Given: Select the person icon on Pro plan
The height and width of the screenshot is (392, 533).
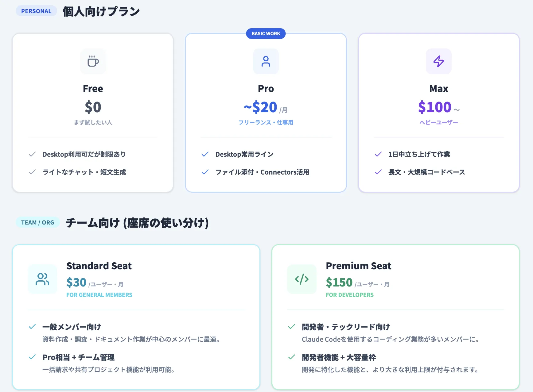Looking at the screenshot, I should coord(266,61).
